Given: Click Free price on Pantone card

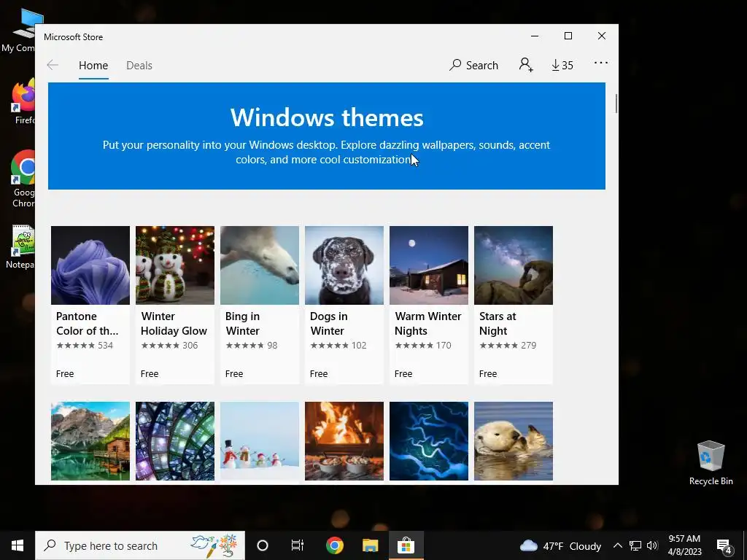Looking at the screenshot, I should (x=65, y=374).
